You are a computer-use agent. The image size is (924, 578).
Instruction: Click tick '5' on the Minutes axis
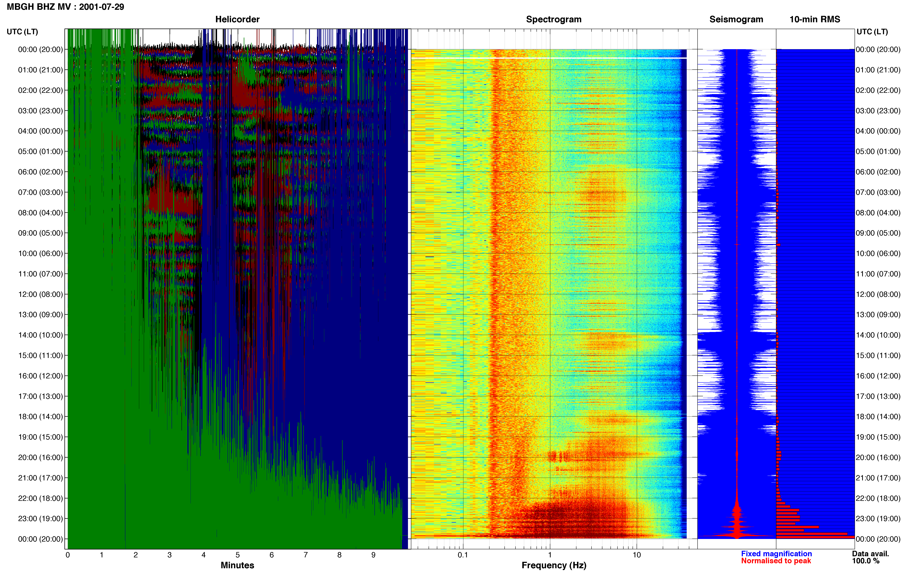(x=238, y=555)
